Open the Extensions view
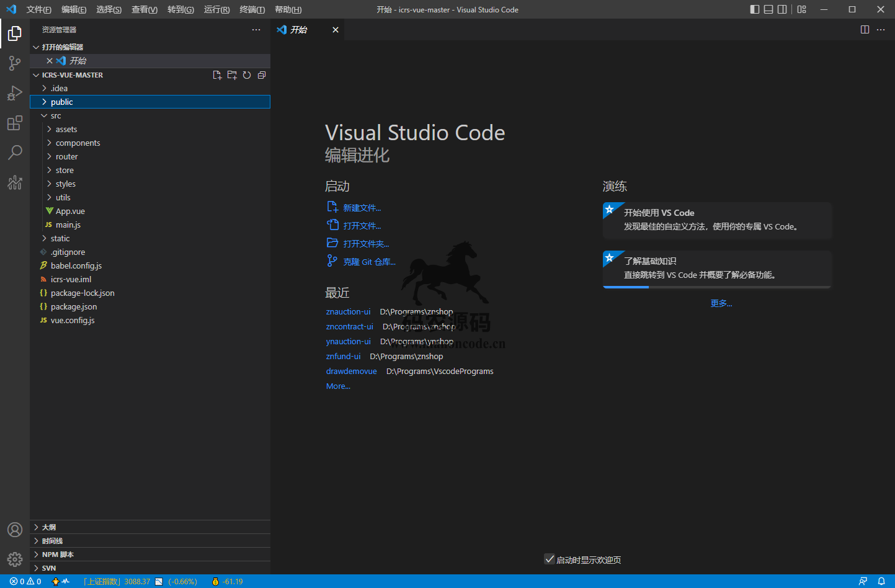Screen dimensions: 895x588 click(x=15, y=123)
